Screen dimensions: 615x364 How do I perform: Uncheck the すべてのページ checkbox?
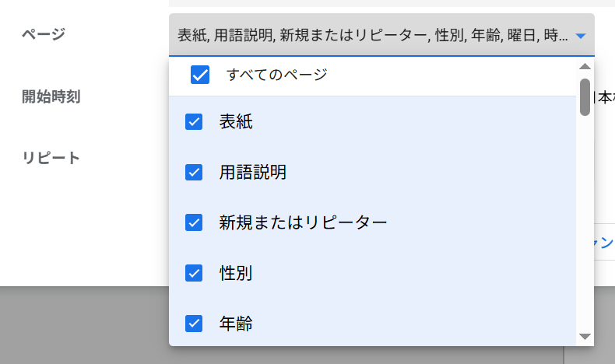click(x=200, y=75)
